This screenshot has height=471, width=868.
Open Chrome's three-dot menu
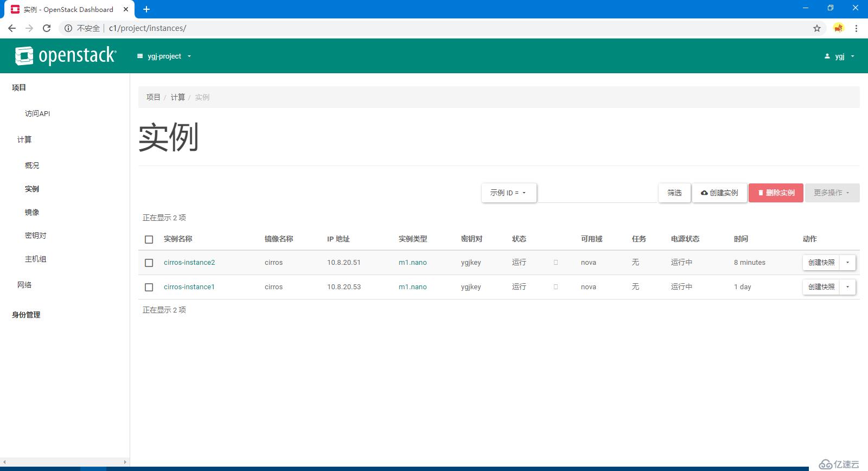click(856, 28)
